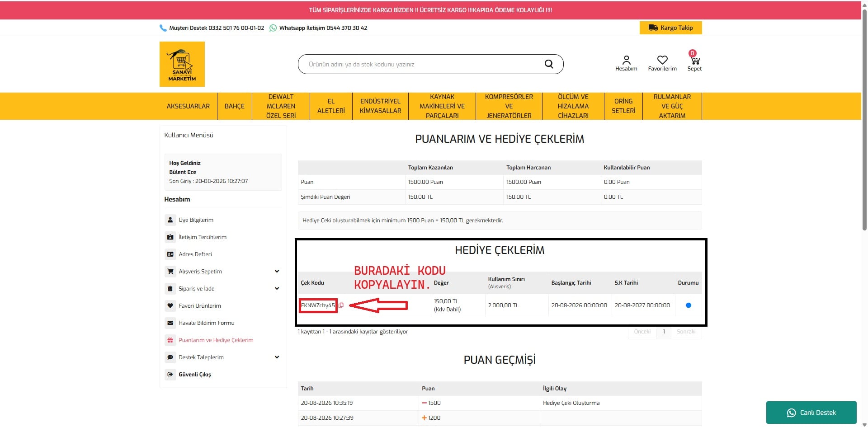The height and width of the screenshot is (427, 868).
Task: Open Favori Ürünlerim link
Action: pos(200,306)
